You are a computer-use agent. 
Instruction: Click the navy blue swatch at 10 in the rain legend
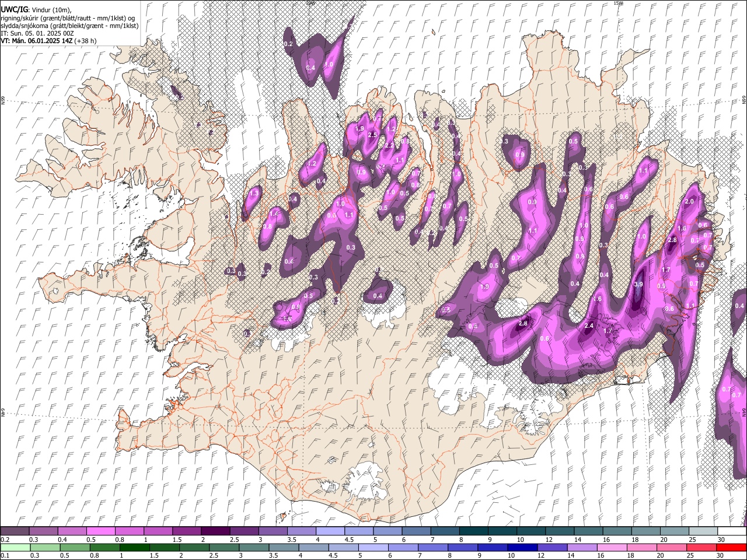tap(522, 548)
